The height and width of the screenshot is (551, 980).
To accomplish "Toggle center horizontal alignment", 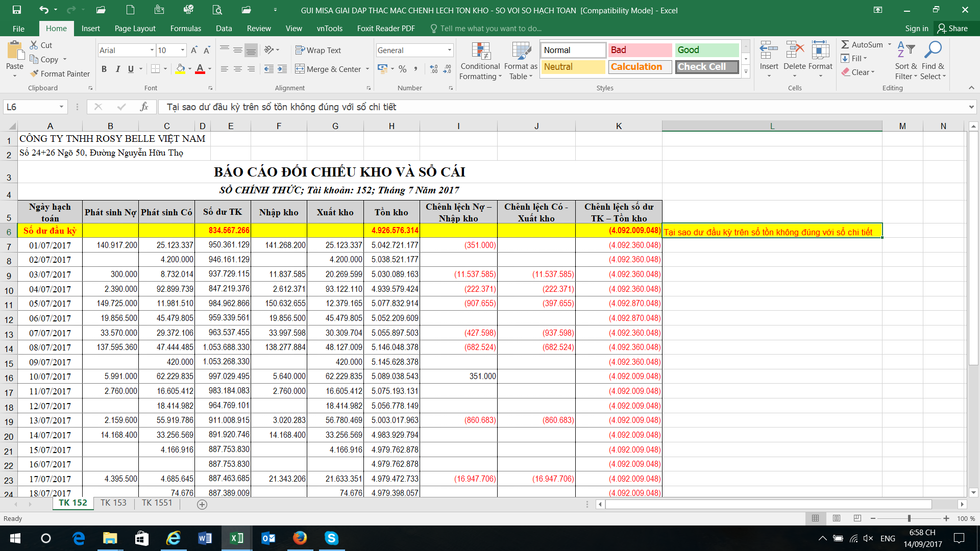I will [x=237, y=69].
